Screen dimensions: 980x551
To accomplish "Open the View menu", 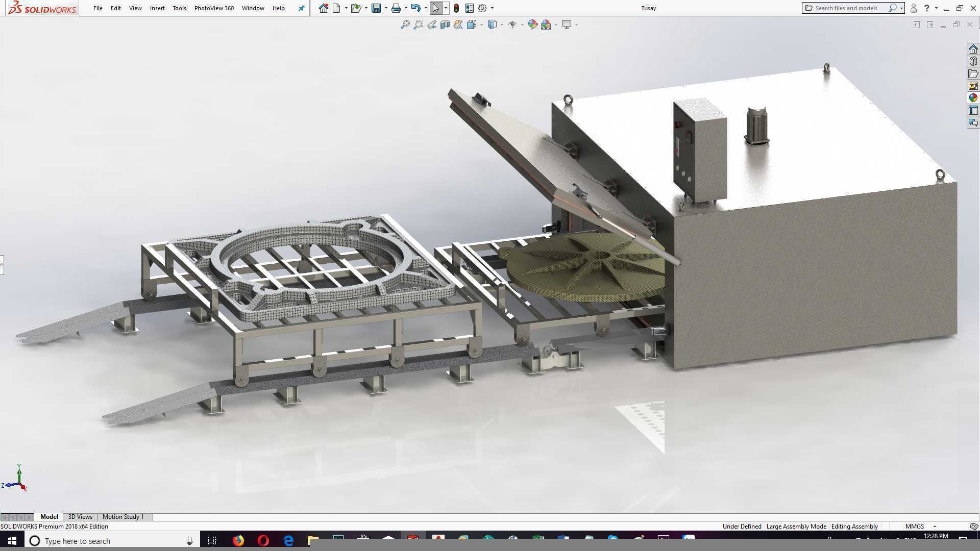I will tap(135, 8).
